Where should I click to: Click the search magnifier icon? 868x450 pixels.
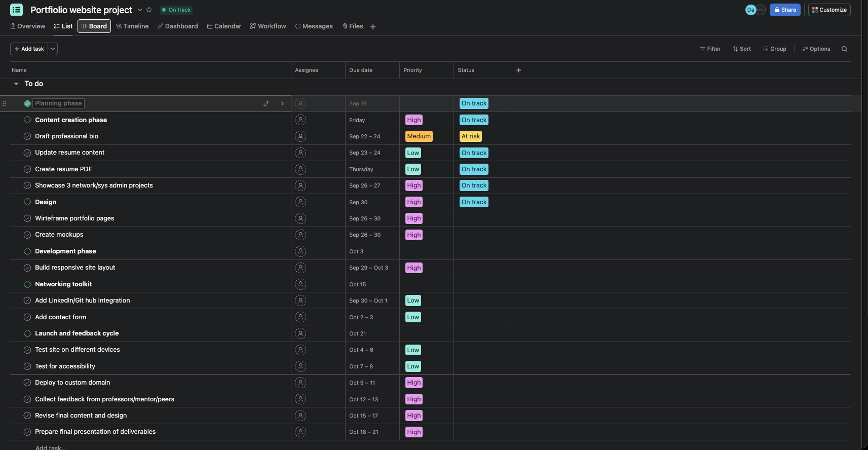(844, 49)
